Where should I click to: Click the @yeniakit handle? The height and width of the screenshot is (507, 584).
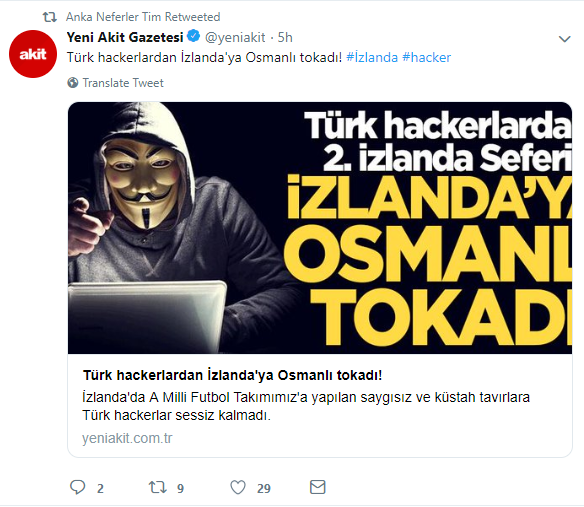coord(235,37)
